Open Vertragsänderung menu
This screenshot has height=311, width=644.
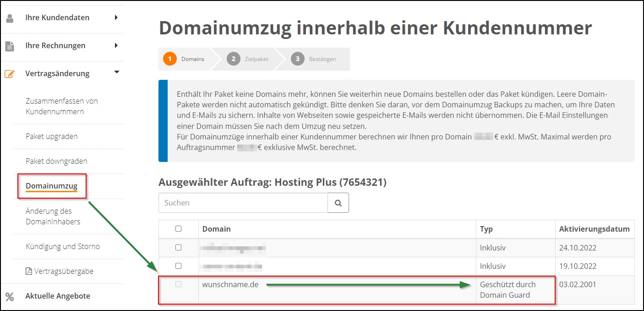click(58, 73)
